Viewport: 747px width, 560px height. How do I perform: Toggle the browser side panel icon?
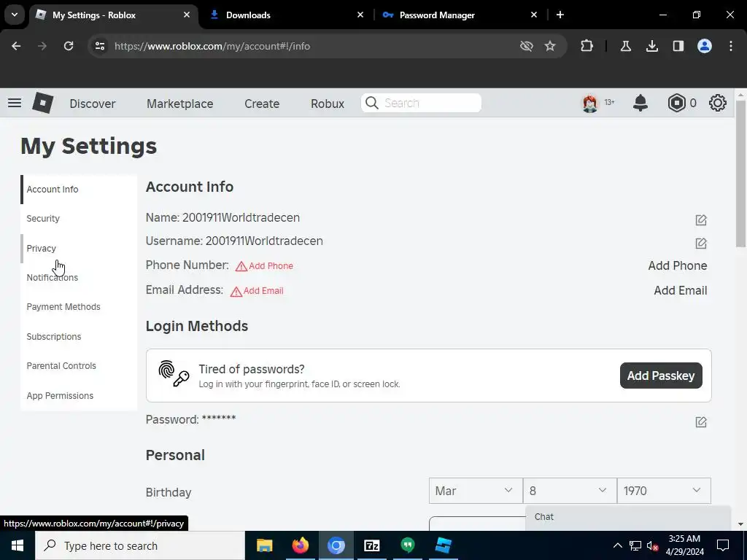coord(678,46)
